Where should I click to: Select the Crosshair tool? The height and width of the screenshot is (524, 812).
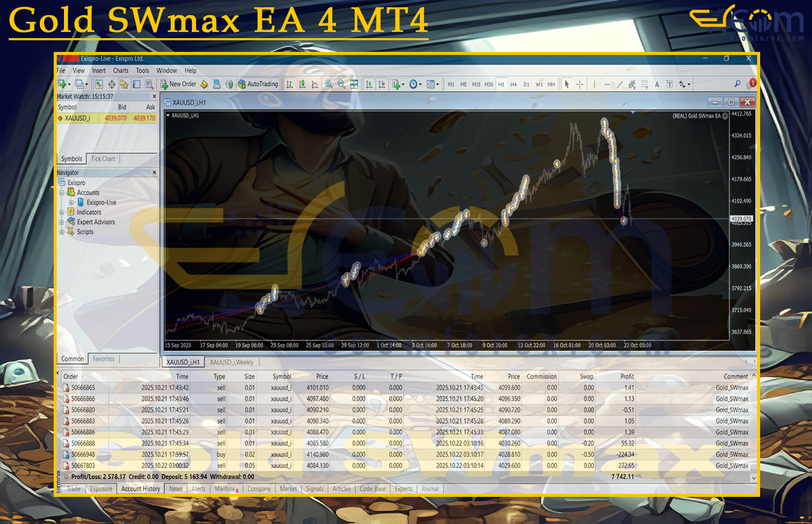coord(579,85)
